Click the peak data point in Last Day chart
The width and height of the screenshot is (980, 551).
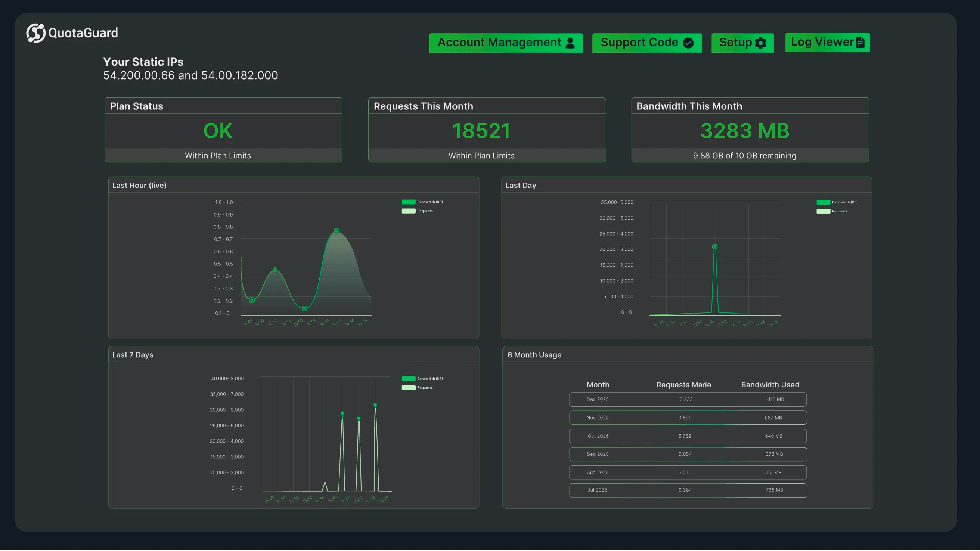point(714,246)
